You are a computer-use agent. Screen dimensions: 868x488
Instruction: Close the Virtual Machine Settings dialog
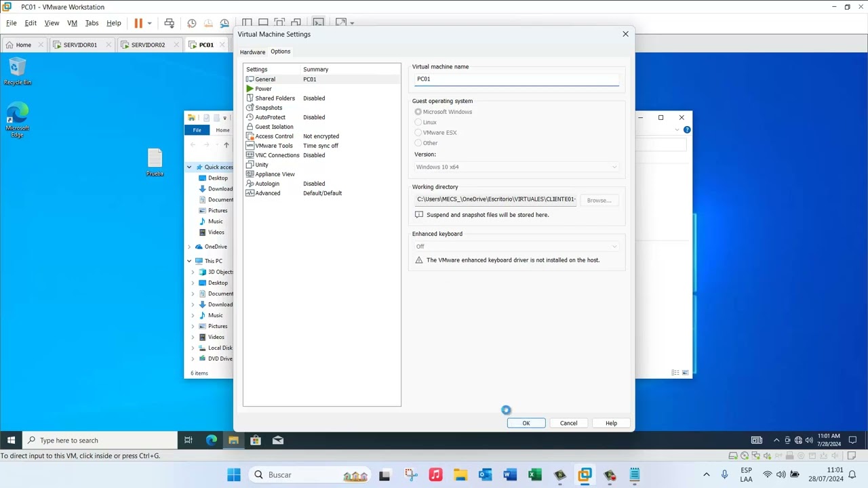coord(625,34)
